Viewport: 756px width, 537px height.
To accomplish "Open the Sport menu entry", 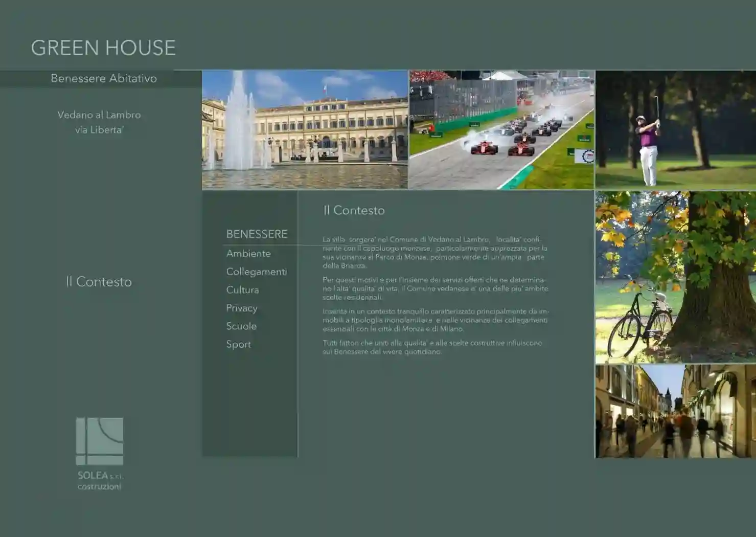I will 238,345.
